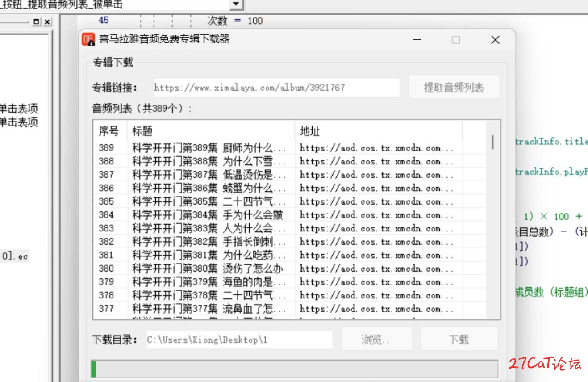Maximize the left IDE panel with its square button
The height and width of the screenshot is (382, 588).
coord(37,21)
